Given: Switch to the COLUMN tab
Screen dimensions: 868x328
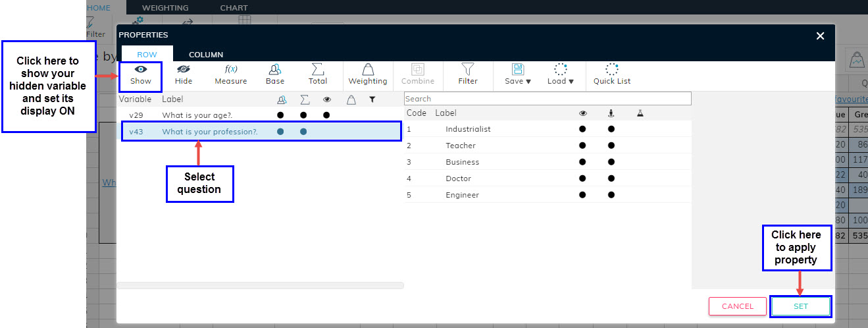Looking at the screenshot, I should point(206,55).
